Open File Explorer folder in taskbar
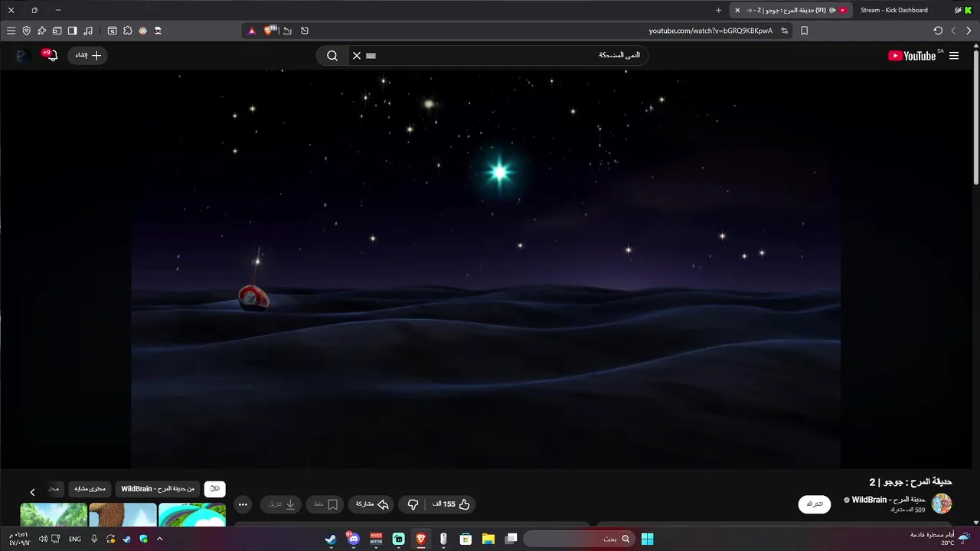Image resolution: width=980 pixels, height=551 pixels. click(488, 539)
